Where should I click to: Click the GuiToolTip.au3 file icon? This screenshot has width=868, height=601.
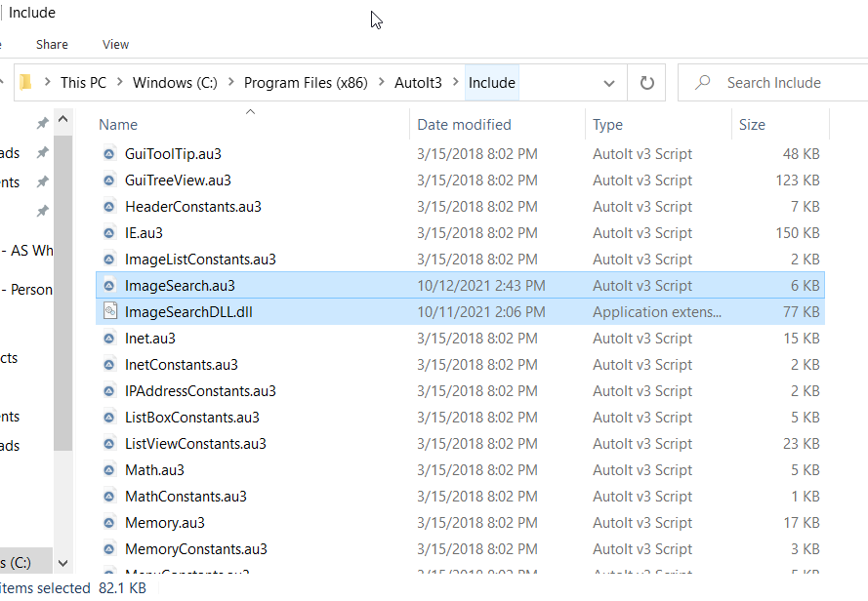point(109,154)
